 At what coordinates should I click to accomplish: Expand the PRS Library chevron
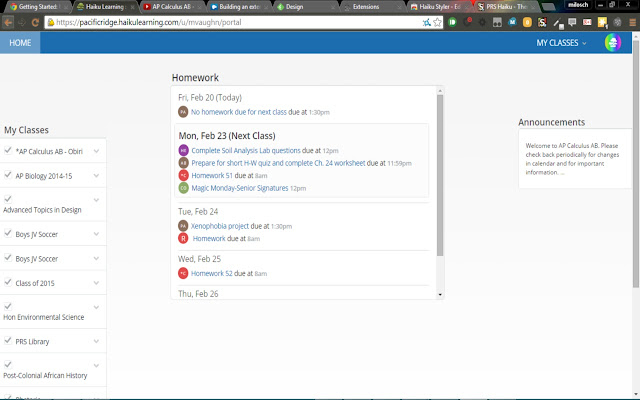[96, 341]
